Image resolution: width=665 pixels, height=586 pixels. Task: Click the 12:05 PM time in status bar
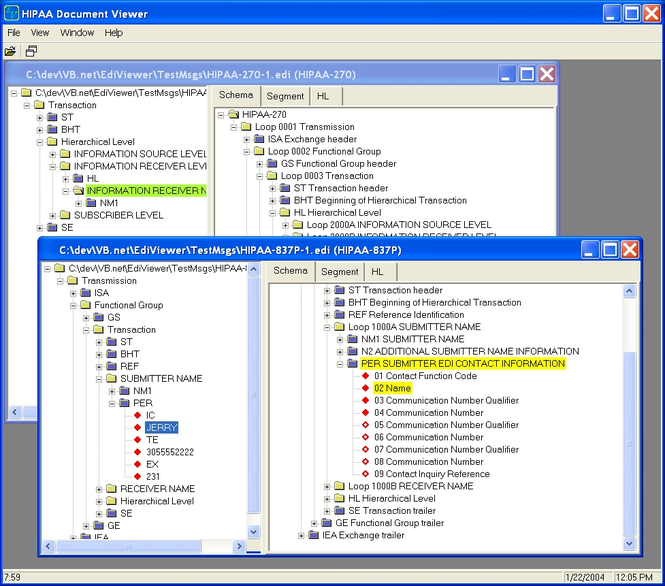[634, 577]
